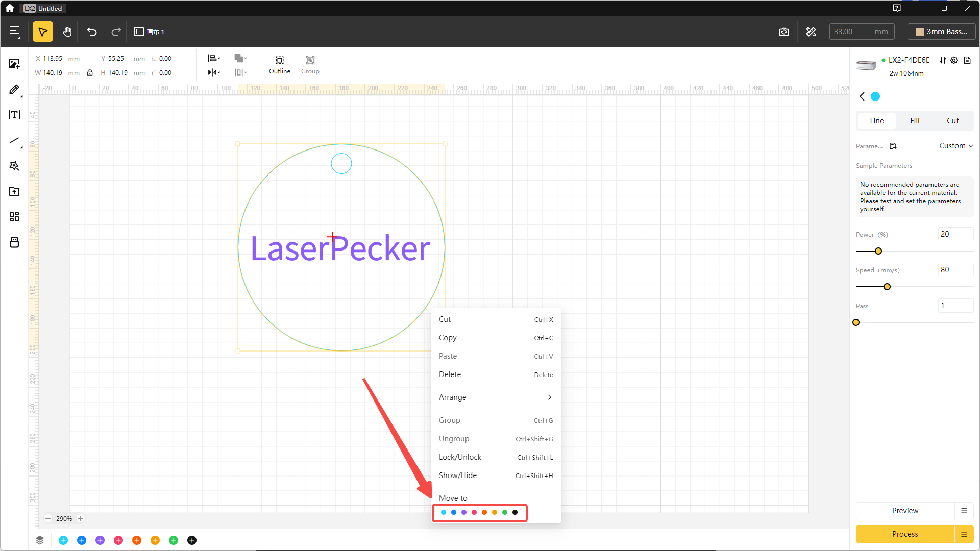The height and width of the screenshot is (551, 980).
Task: Open the help feedback icon in title bar
Action: pos(897,8)
